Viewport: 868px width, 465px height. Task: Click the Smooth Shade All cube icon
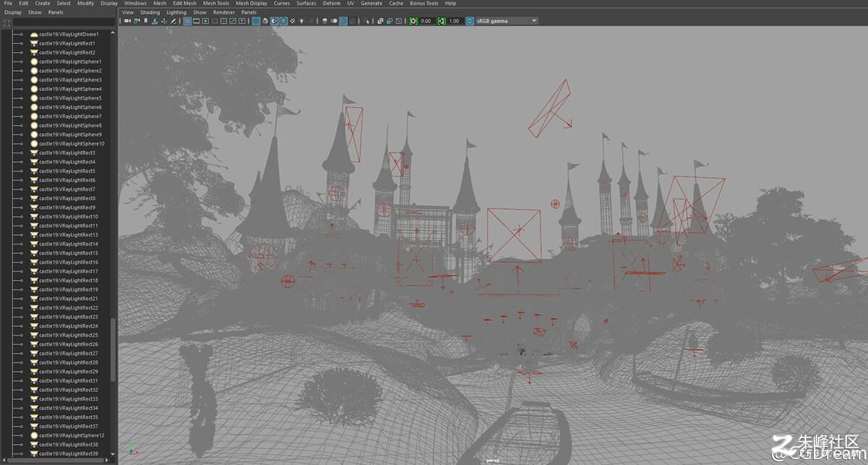pos(265,21)
